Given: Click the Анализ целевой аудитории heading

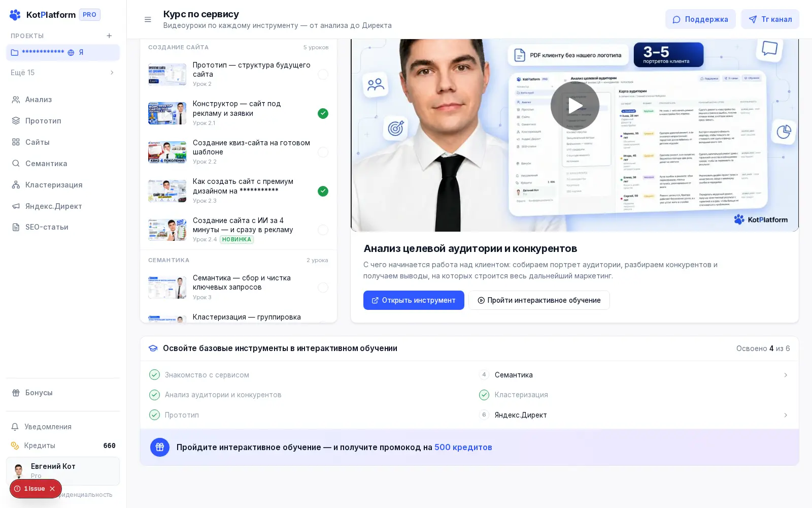Looking at the screenshot, I should [470, 248].
